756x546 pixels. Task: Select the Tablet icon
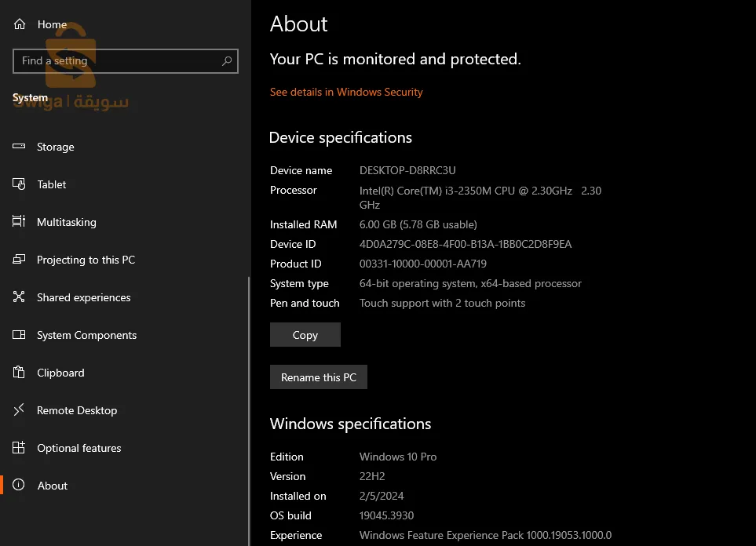(x=20, y=184)
